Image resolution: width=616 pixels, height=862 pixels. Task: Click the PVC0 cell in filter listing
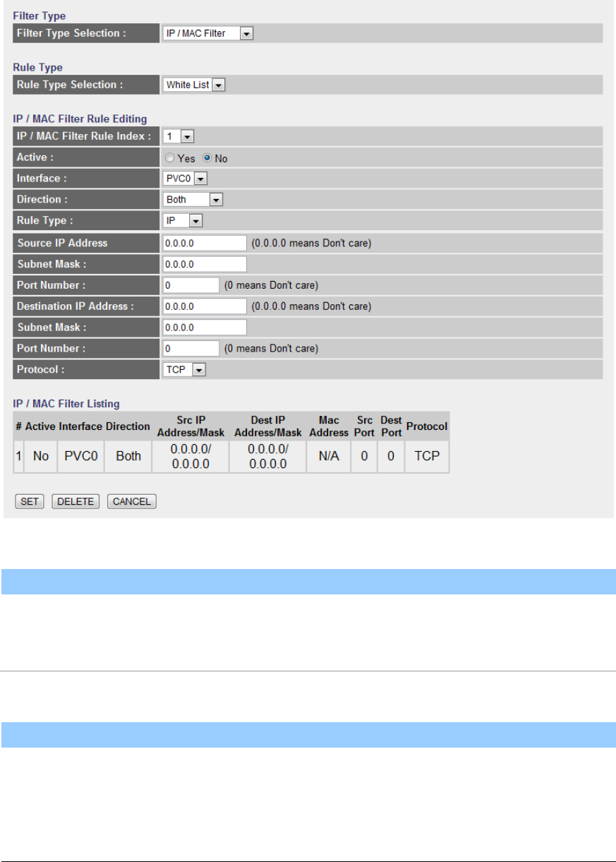pos(81,457)
